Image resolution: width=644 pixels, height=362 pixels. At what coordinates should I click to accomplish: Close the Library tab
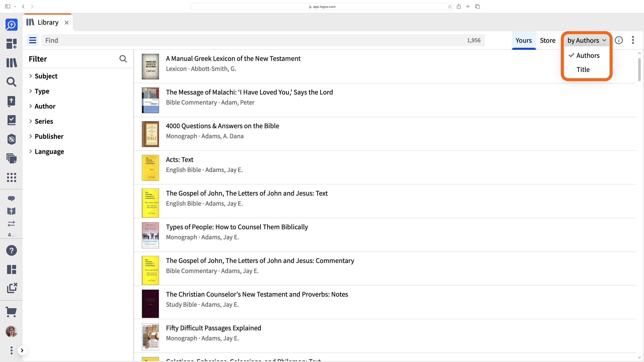pos(67,23)
